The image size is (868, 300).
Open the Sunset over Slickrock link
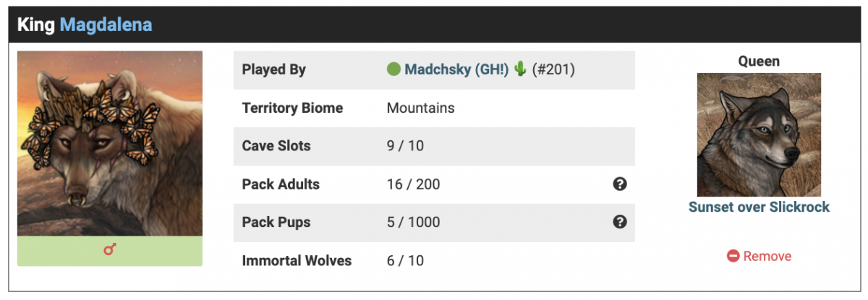(759, 207)
